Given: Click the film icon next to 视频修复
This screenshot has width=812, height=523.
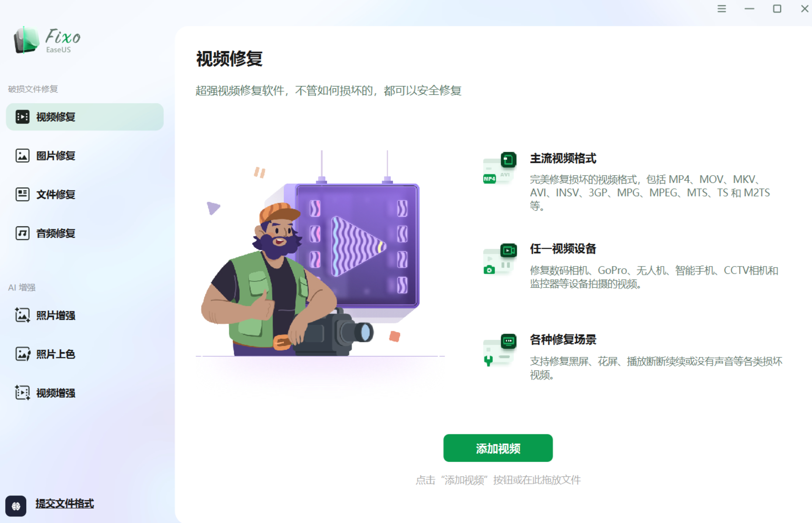Looking at the screenshot, I should [x=22, y=117].
